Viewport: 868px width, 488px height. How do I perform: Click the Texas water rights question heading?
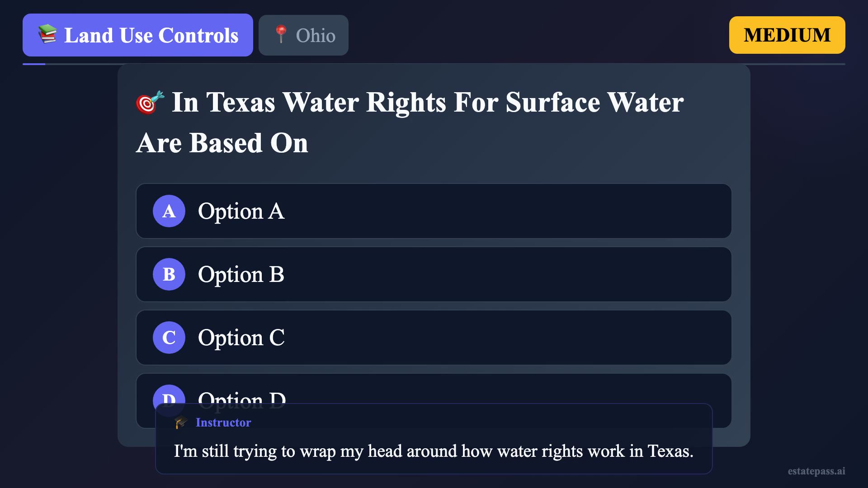pyautogui.click(x=410, y=122)
